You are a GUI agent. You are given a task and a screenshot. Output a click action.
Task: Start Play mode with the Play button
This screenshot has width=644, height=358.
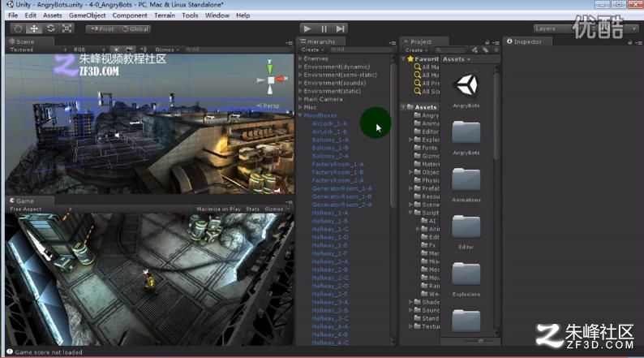tap(307, 28)
